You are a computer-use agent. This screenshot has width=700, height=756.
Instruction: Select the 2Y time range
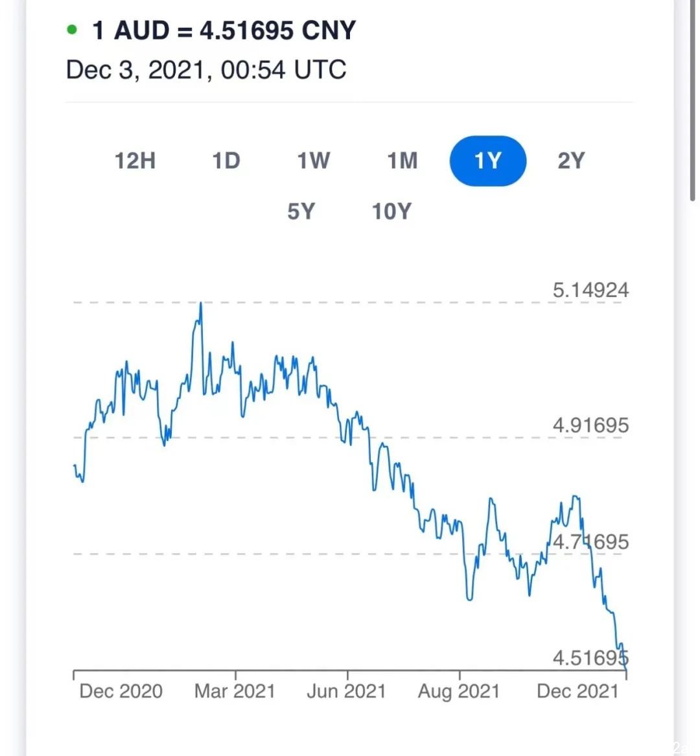coord(571,161)
